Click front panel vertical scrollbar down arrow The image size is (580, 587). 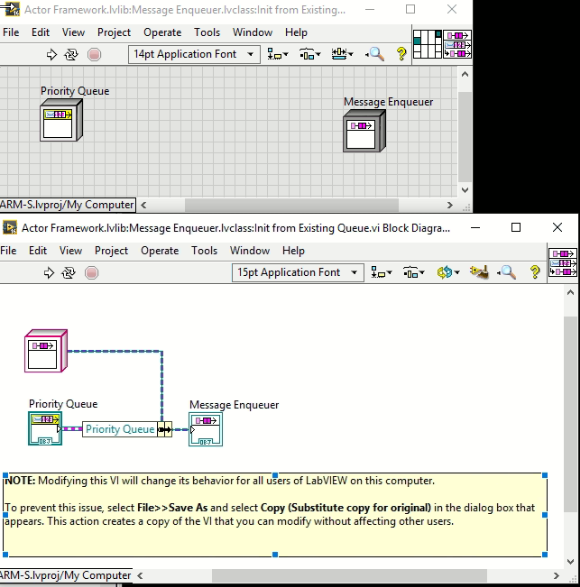[x=465, y=190]
